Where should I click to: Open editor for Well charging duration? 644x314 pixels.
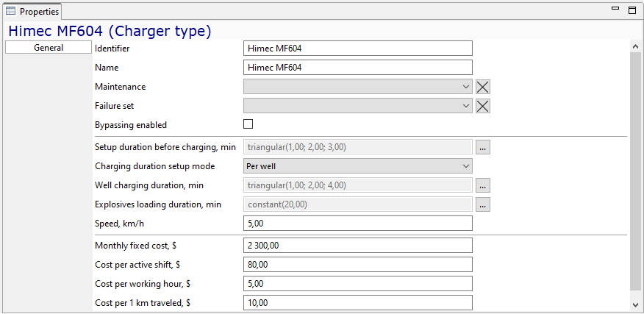tap(483, 185)
